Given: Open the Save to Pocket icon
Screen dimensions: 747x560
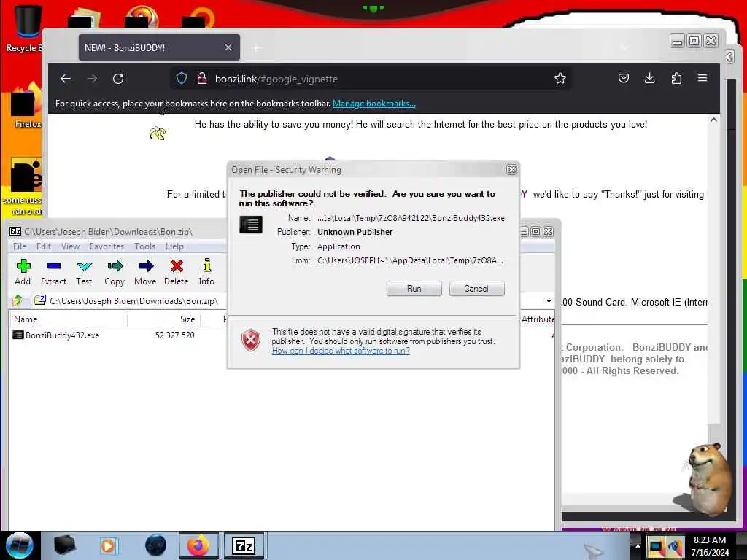Looking at the screenshot, I should pyautogui.click(x=624, y=78).
